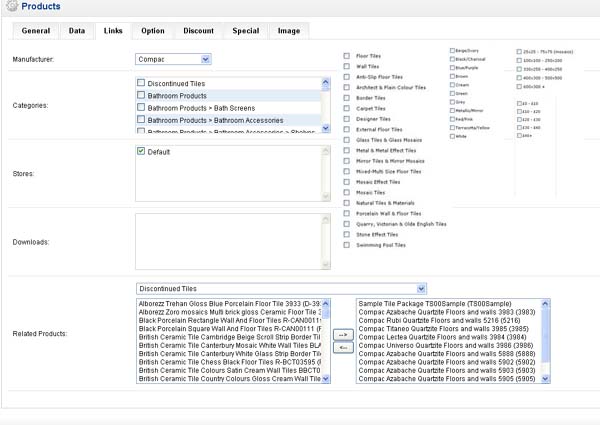Tick the Designer Tiles checkbox
This screenshot has width=600, height=425.
[346, 119]
